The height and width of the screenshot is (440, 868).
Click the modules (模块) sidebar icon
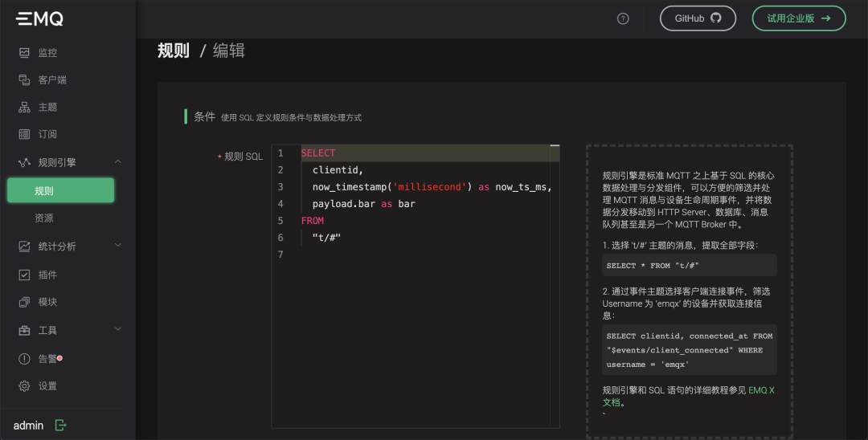coord(24,302)
